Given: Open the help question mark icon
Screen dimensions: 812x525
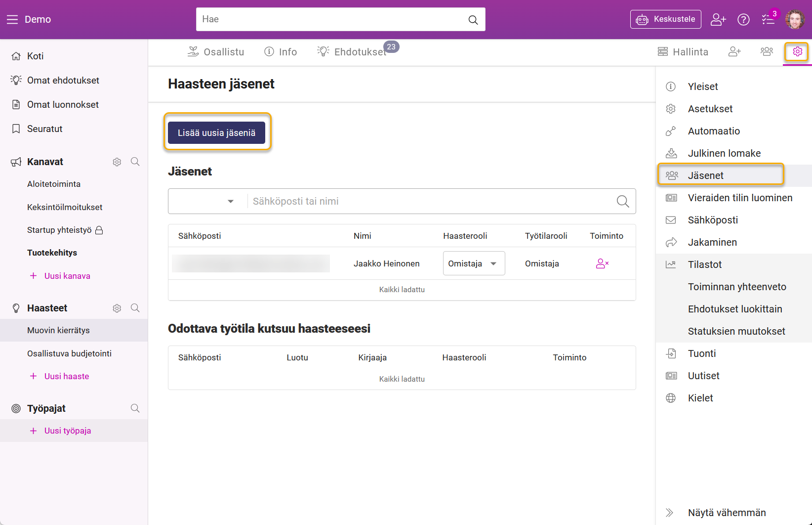Looking at the screenshot, I should click(743, 19).
